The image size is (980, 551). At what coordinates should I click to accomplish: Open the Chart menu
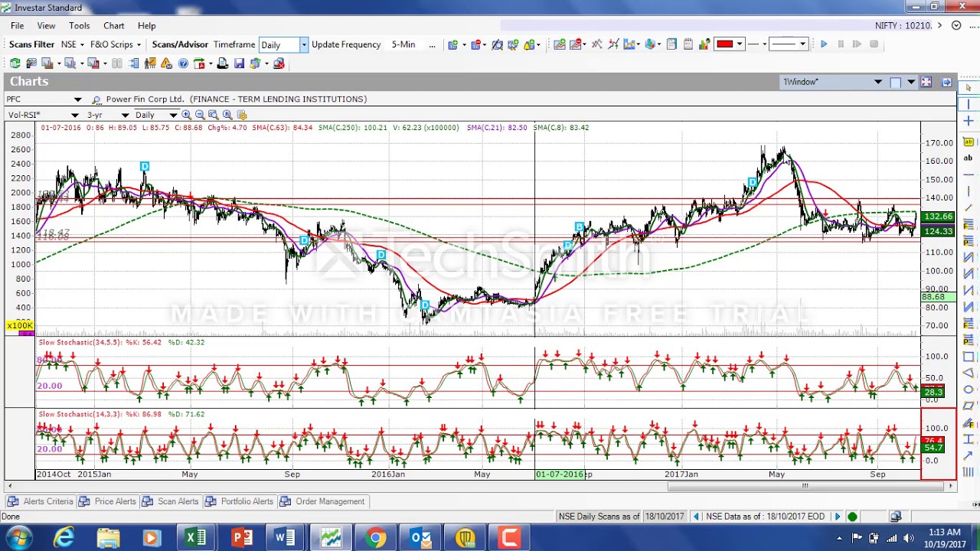pyautogui.click(x=113, y=25)
